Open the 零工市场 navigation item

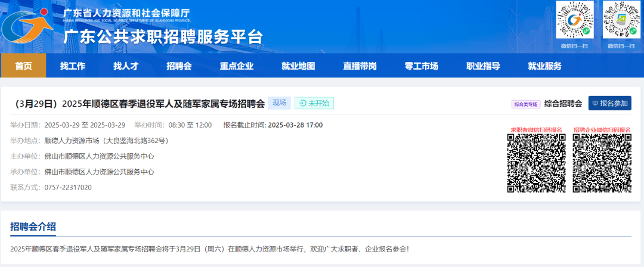pyautogui.click(x=422, y=66)
